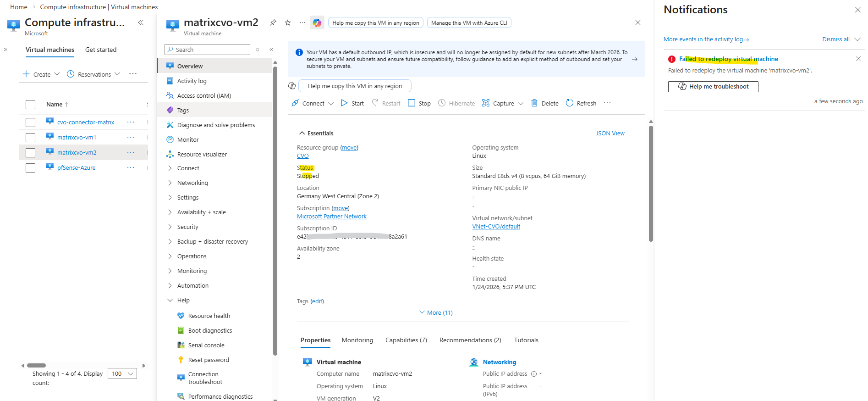Click the Help me troubleshoot button
The width and height of the screenshot is (868, 401).
click(x=713, y=87)
